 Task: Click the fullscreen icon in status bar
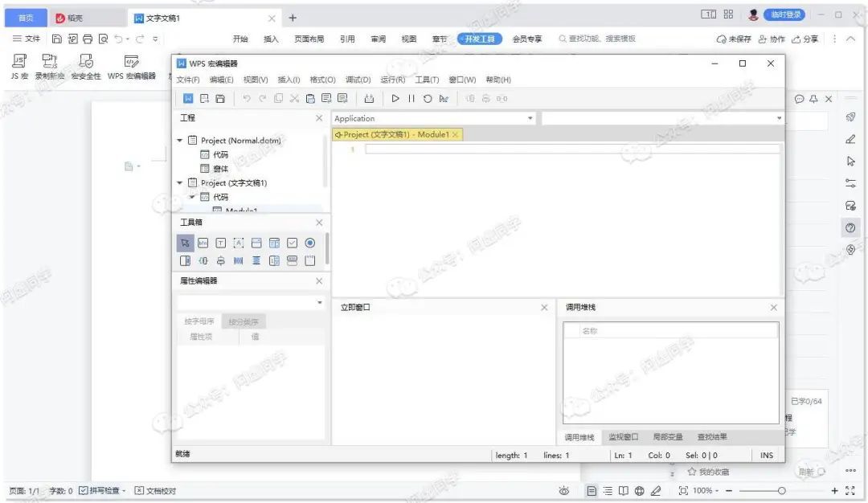tap(850, 491)
